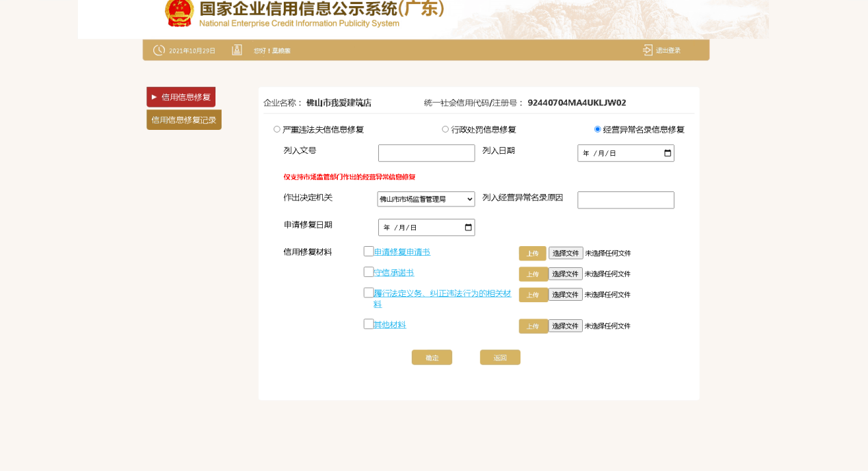Check the 申请修复申请书 checkbox

click(x=369, y=251)
